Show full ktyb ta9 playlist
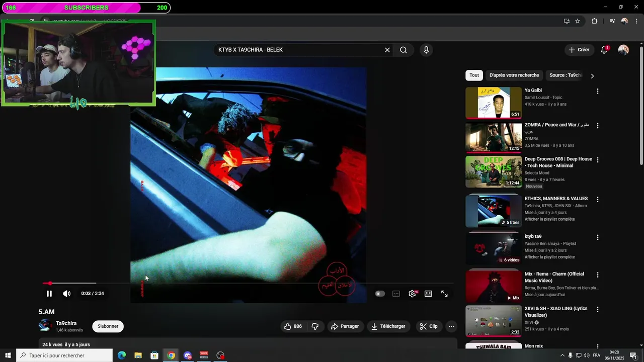The width and height of the screenshot is (644, 362). click(x=549, y=257)
